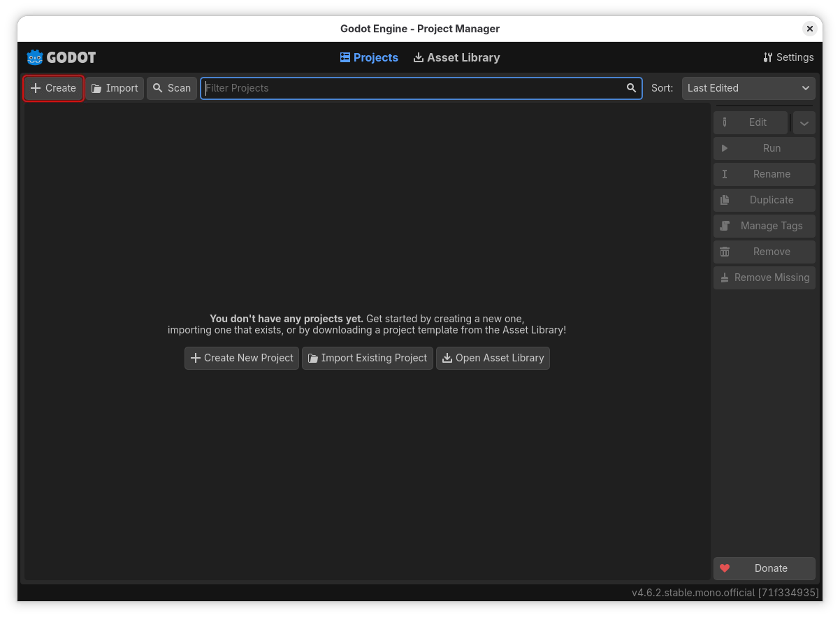The height and width of the screenshot is (620, 840).
Task: Open Settings at the top right
Action: [x=788, y=57]
